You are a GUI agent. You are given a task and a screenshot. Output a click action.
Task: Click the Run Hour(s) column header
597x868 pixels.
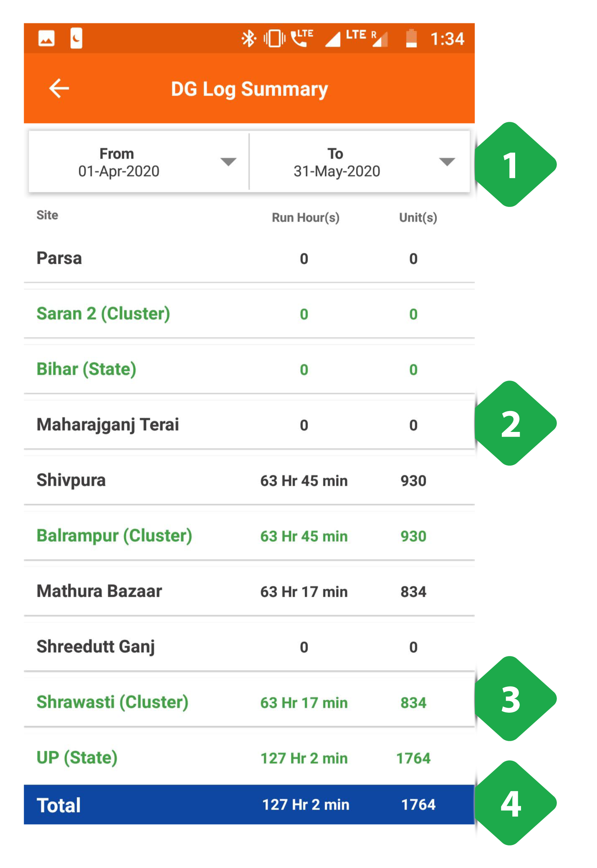(306, 217)
